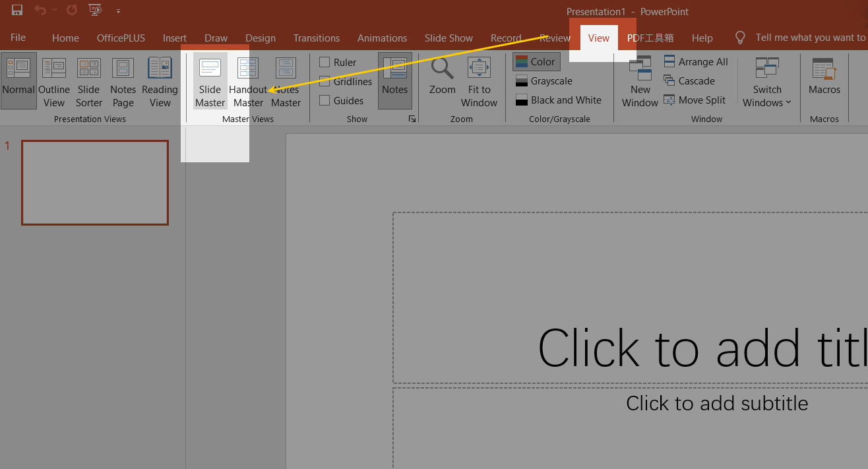Open Slide Sorter view

tap(88, 80)
